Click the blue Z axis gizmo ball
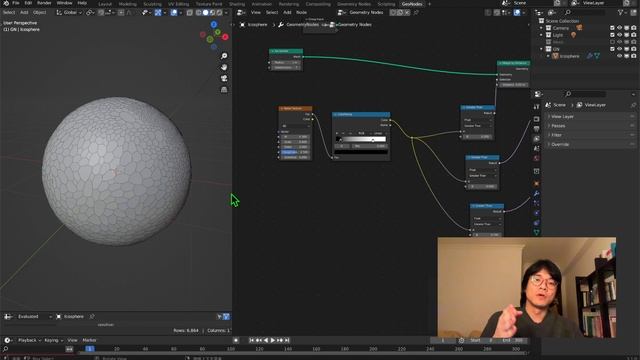The width and height of the screenshot is (640, 360). pyautogui.click(x=214, y=25)
